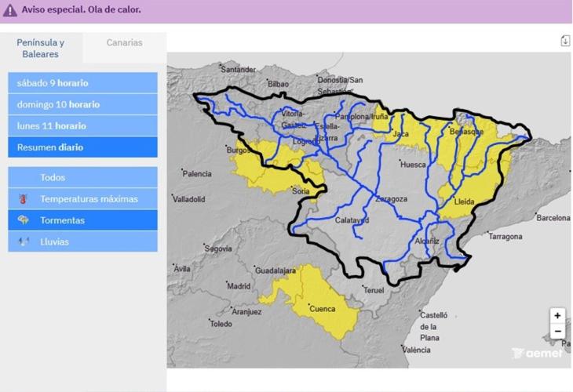Click the rain cloud icon beside Lluvias
The height and width of the screenshot is (392, 573).
22,241
